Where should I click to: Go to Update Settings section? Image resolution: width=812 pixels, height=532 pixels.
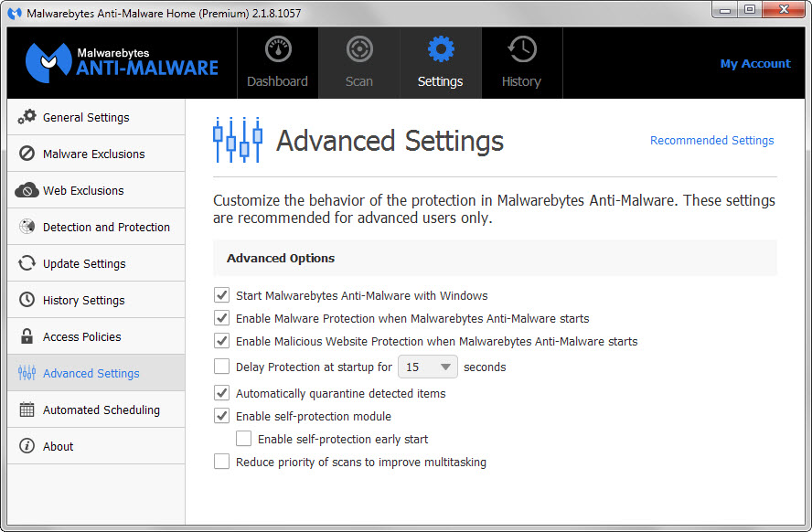pyautogui.click(x=96, y=263)
